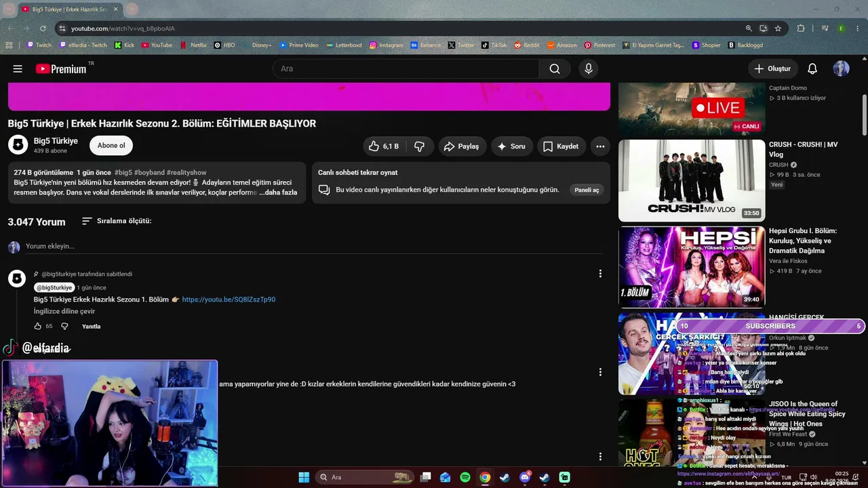Open the Big5 Türkiye channel name
The width and height of the screenshot is (868, 488).
coord(56,141)
